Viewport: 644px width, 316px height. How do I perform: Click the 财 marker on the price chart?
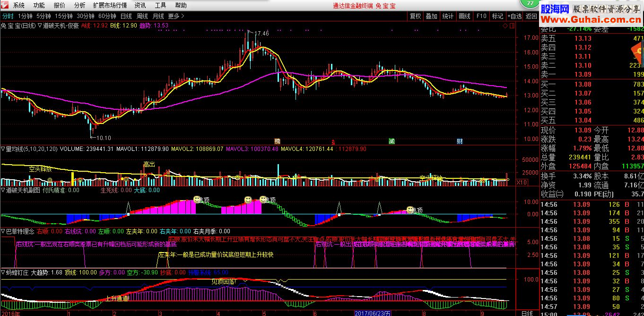point(460,141)
